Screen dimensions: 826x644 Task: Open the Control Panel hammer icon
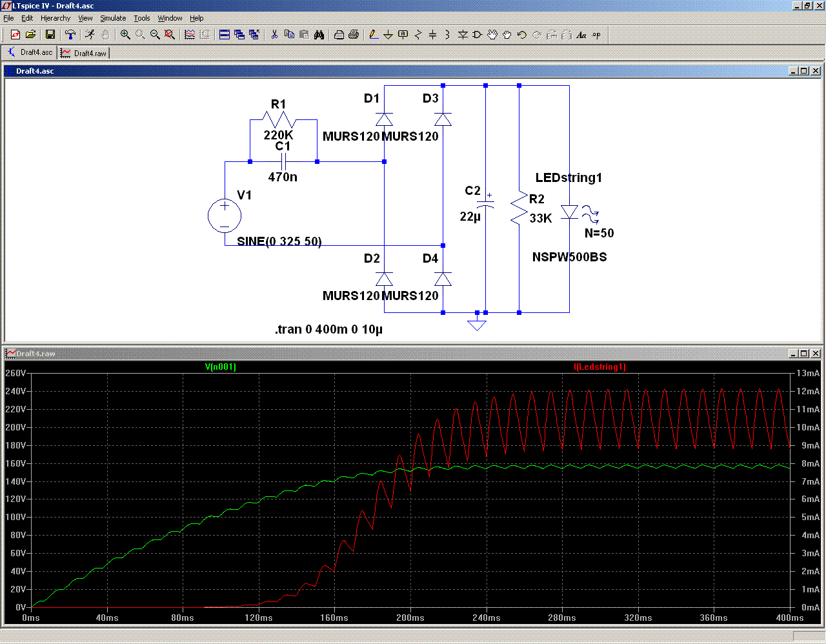point(70,35)
